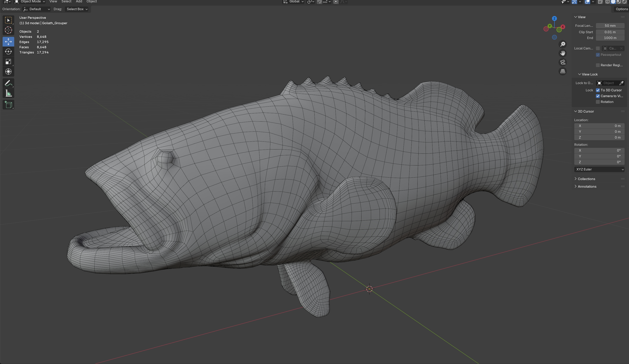629x364 pixels.
Task: Choose the Annotate pencil tool
Action: coord(8,83)
